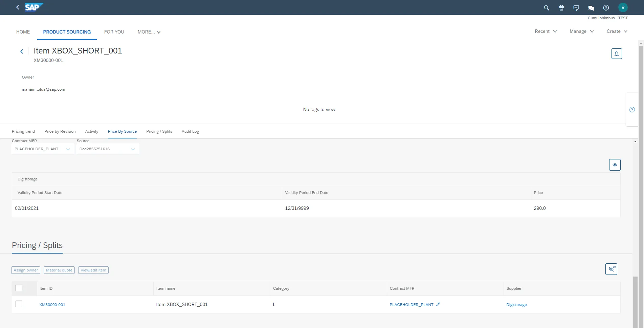Check the select-all header checkbox
This screenshot has height=328, width=644.
coord(19,288)
